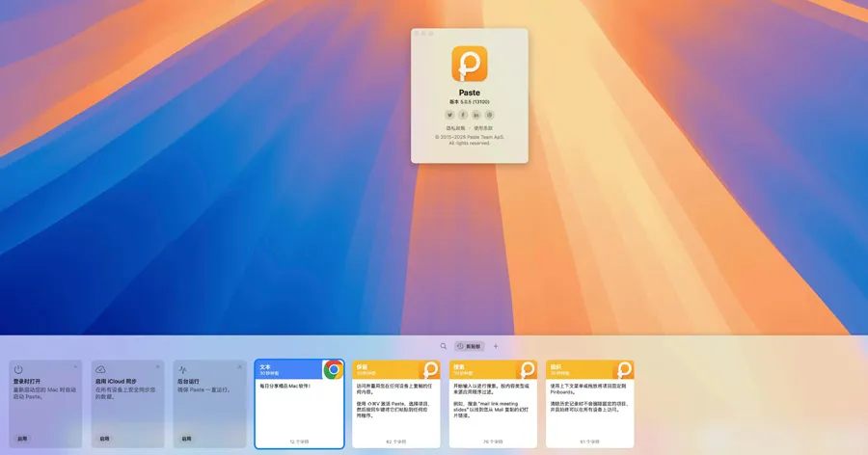Click the Twitter icon in the About window
Screen dimensions: 868x455
pos(449,115)
